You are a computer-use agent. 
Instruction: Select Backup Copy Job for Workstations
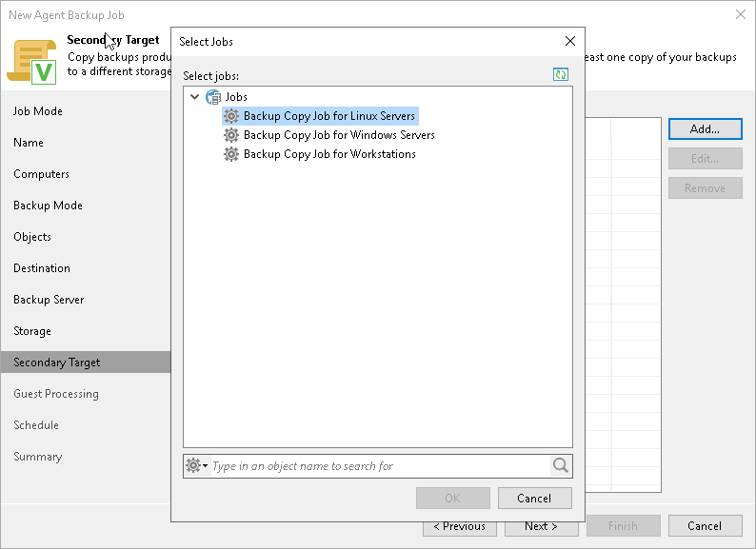pyautogui.click(x=329, y=154)
